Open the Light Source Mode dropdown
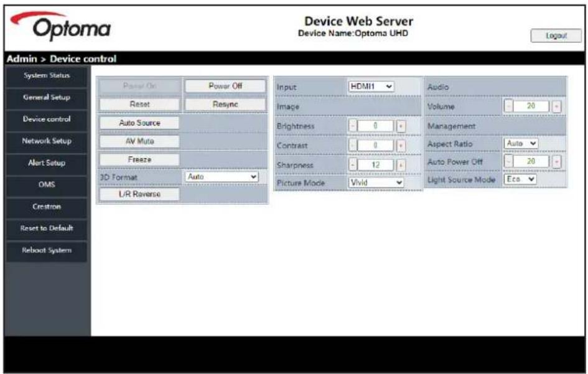 pos(520,179)
